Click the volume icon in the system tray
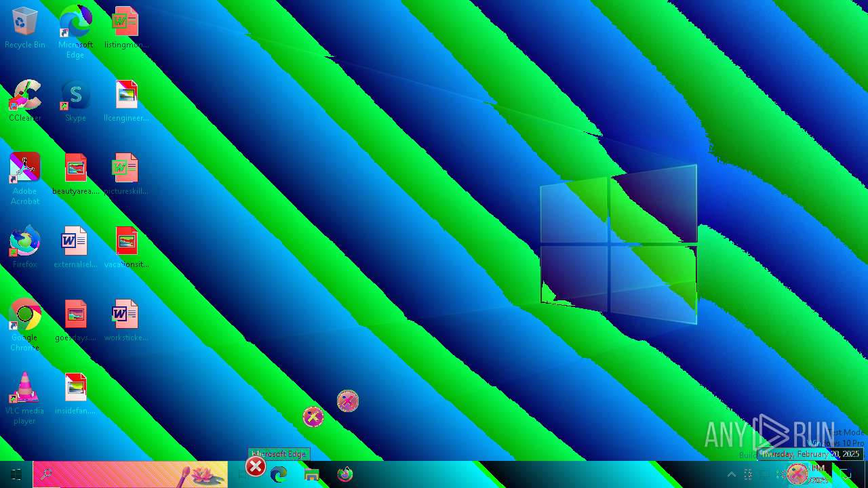868x488 pixels. click(x=782, y=474)
